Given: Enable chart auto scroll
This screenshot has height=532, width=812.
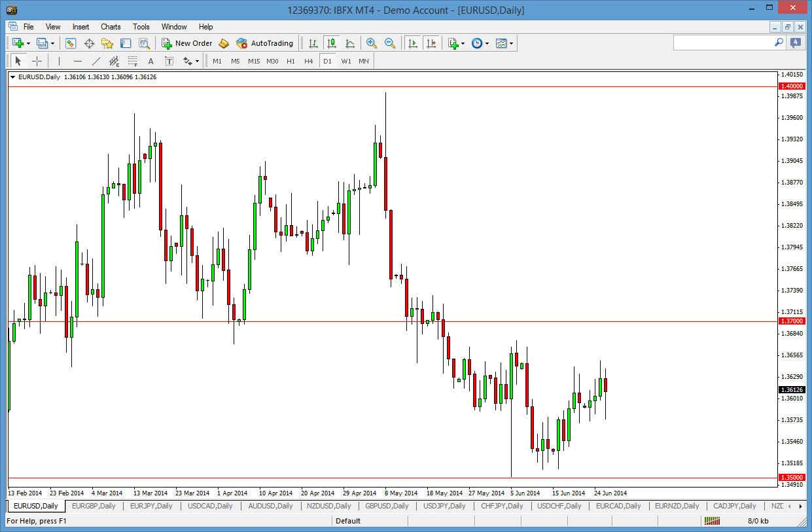Looking at the screenshot, I should click(414, 43).
